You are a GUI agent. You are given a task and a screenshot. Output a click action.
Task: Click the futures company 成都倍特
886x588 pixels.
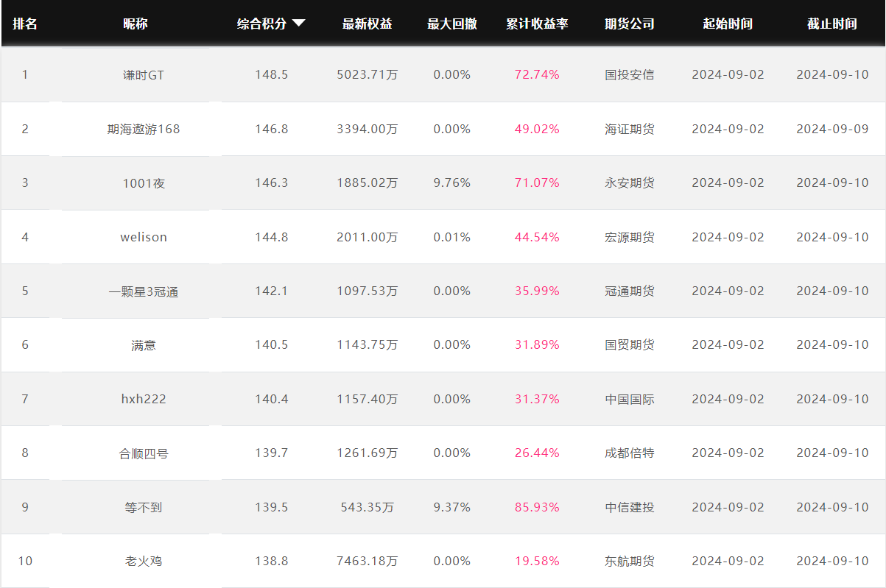[630, 453]
